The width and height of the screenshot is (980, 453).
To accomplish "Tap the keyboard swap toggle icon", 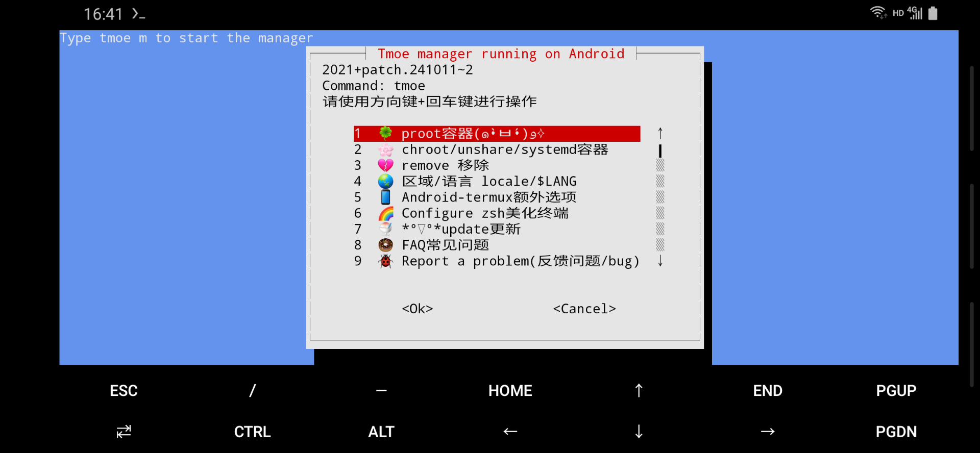I will tap(124, 432).
